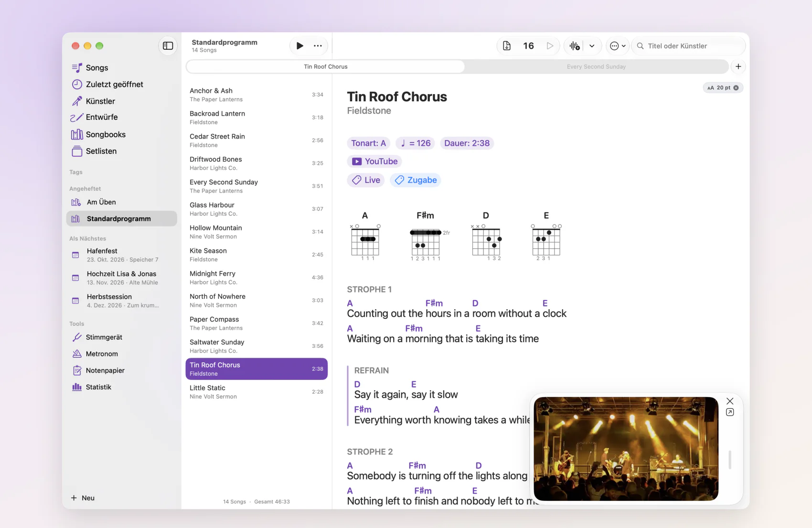
Task: Open Songs in the sidebar
Action: (x=122, y=68)
